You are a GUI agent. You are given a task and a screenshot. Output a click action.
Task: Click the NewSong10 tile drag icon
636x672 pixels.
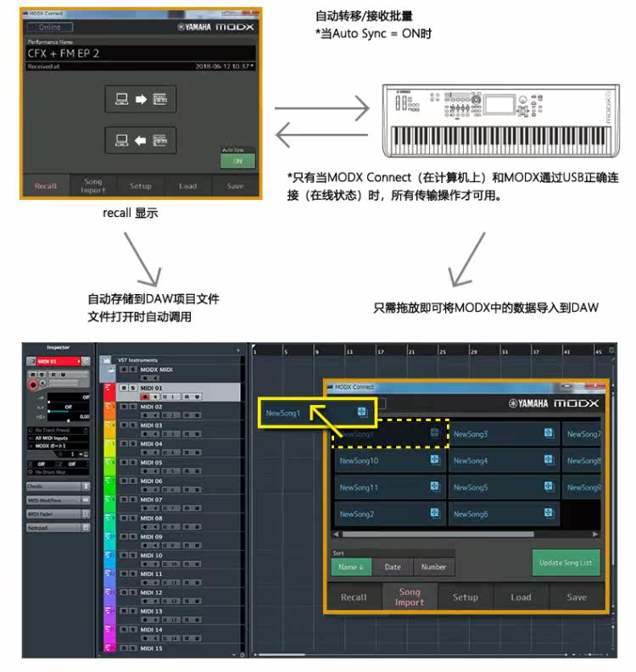435,460
